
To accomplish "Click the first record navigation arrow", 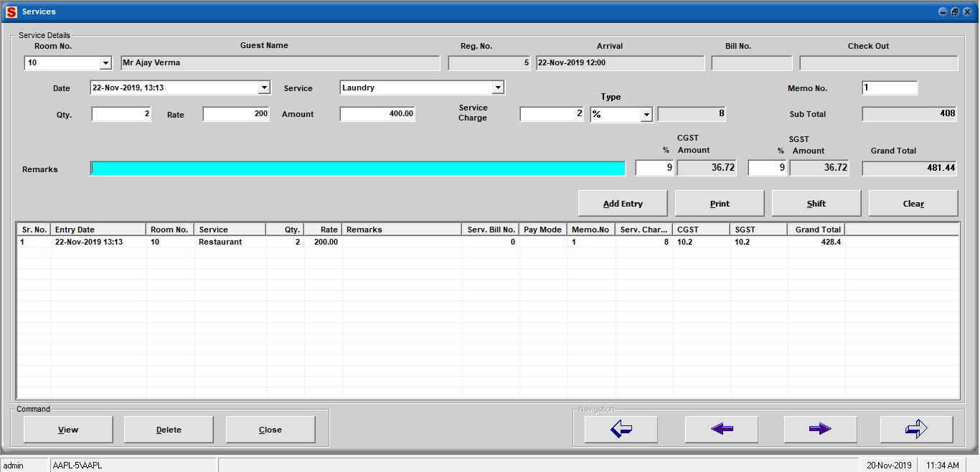I will (621, 429).
